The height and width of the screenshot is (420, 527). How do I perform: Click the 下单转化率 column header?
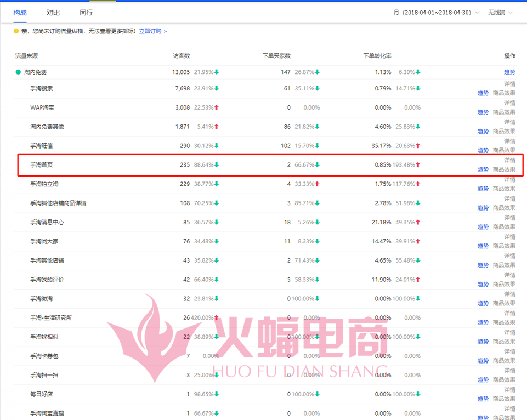pos(377,56)
